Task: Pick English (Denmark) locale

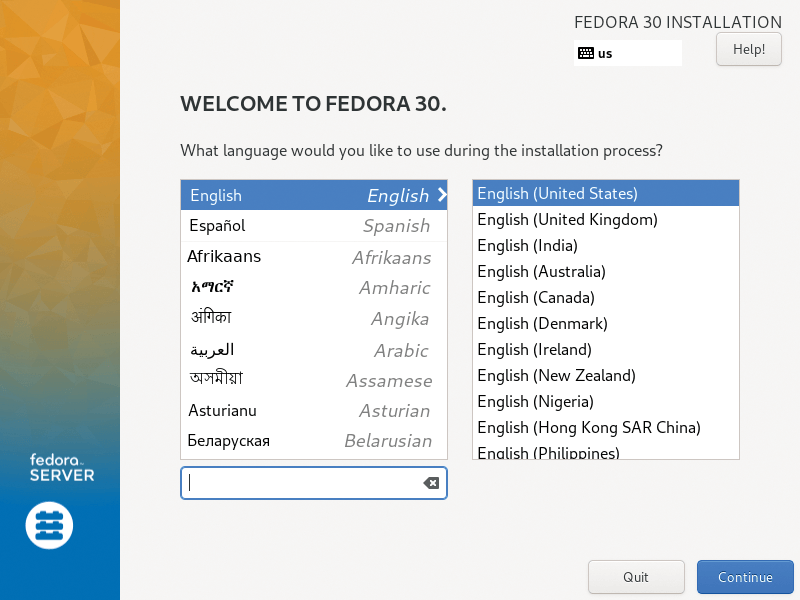Action: coord(606,323)
